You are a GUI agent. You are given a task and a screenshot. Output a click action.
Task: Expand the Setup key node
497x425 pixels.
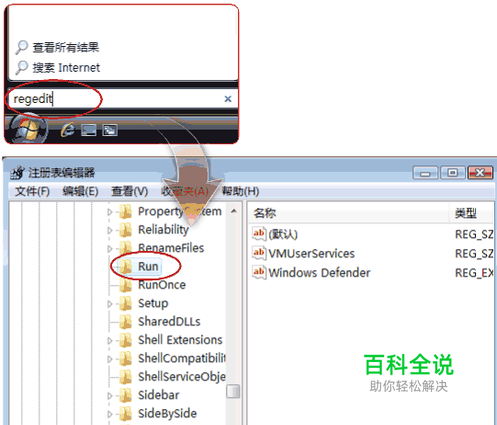pos(110,304)
